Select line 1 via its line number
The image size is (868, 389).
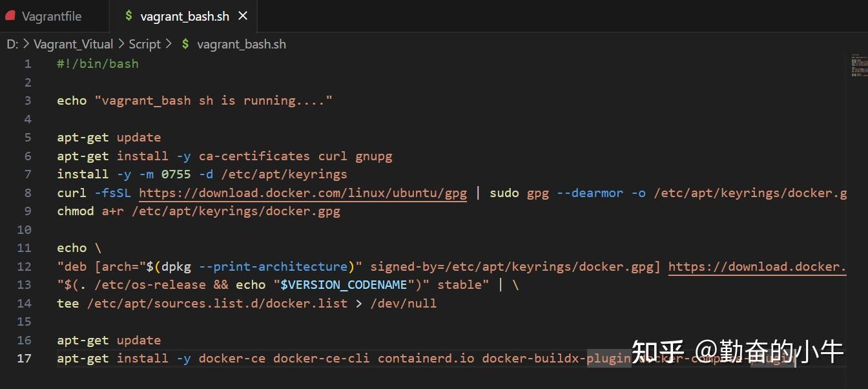28,63
